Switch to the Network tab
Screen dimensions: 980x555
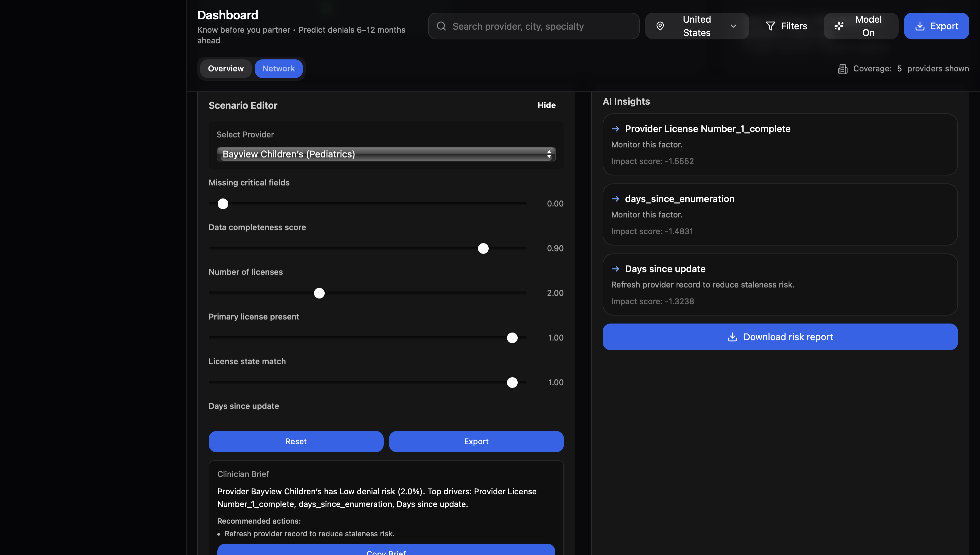[x=278, y=69]
